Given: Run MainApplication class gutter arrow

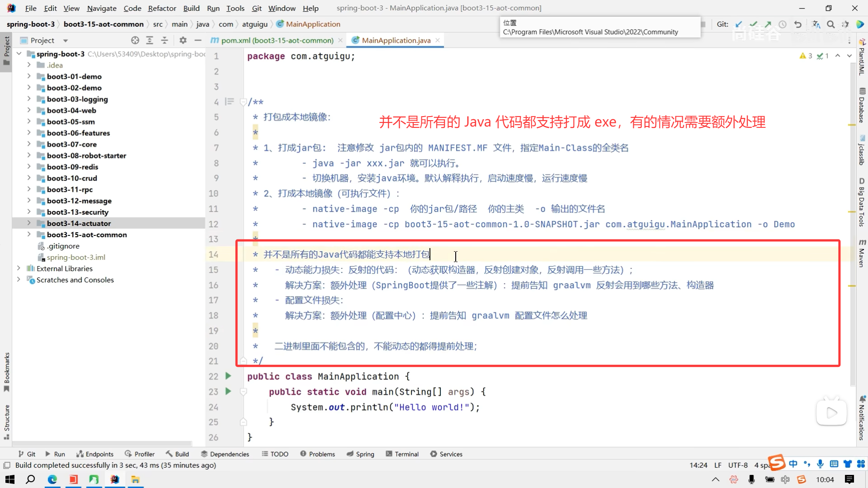Looking at the screenshot, I should (x=228, y=376).
